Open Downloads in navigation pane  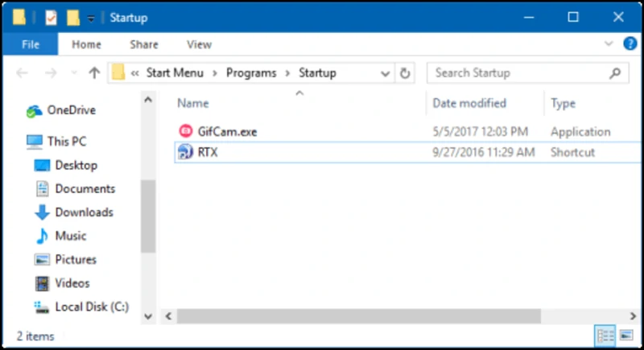84,212
